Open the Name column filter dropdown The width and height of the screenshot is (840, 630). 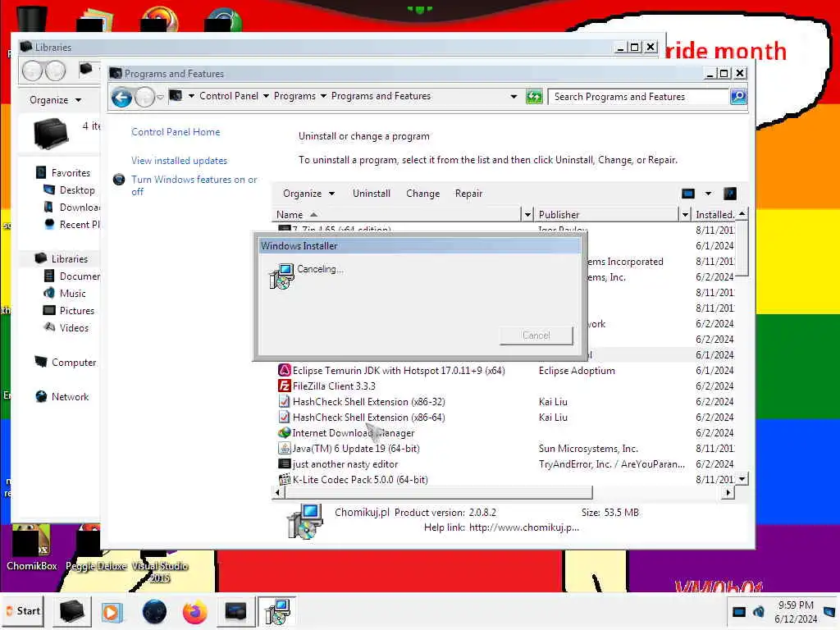click(527, 215)
